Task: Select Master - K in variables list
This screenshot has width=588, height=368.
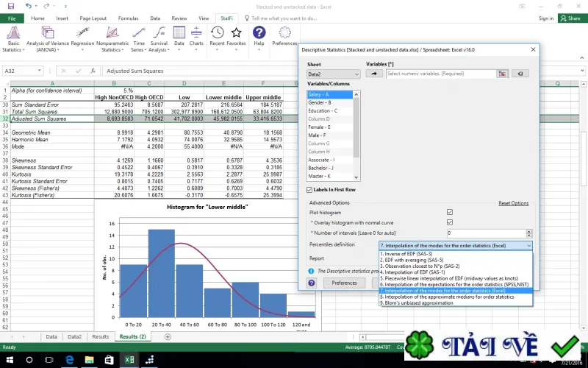Action: [329, 176]
